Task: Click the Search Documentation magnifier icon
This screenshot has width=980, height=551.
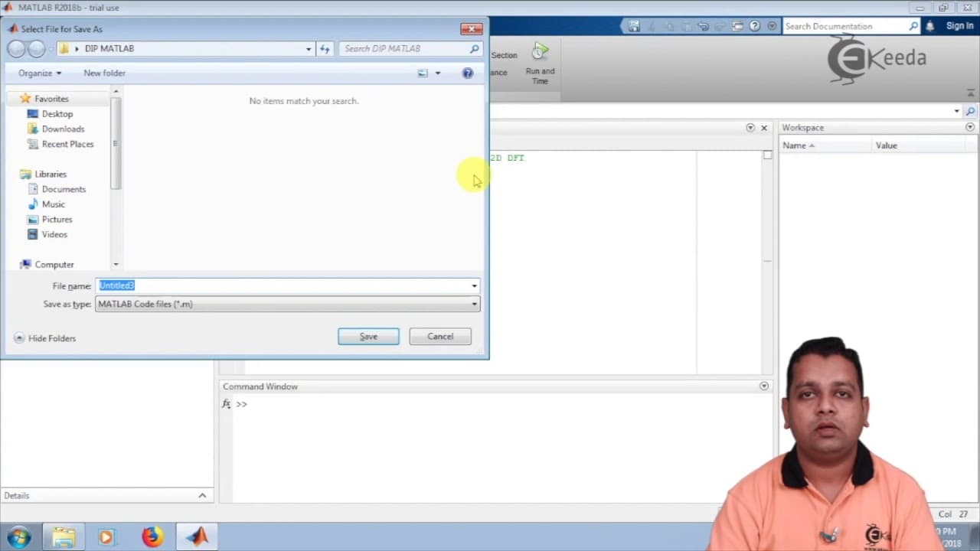Action: pyautogui.click(x=913, y=26)
